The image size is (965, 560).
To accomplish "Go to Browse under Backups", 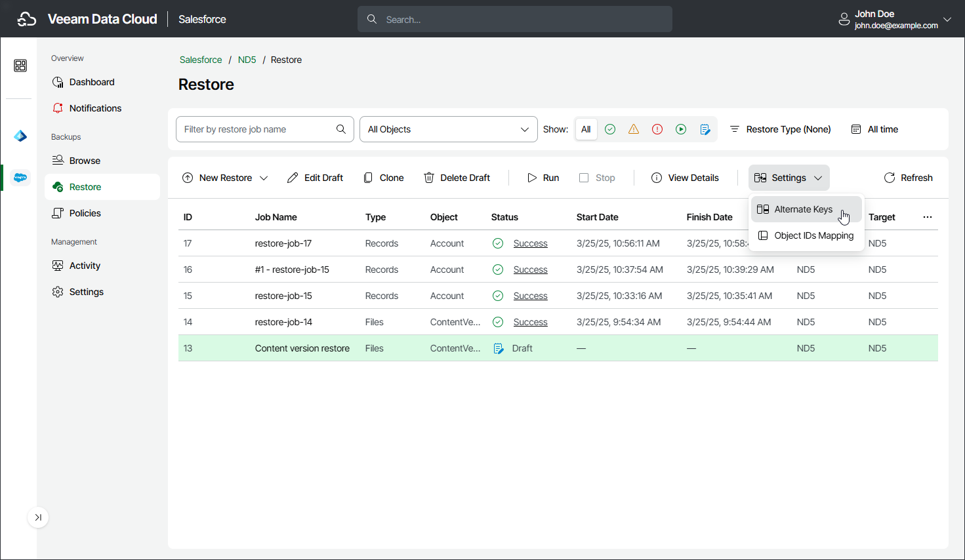I will pos(102,161).
